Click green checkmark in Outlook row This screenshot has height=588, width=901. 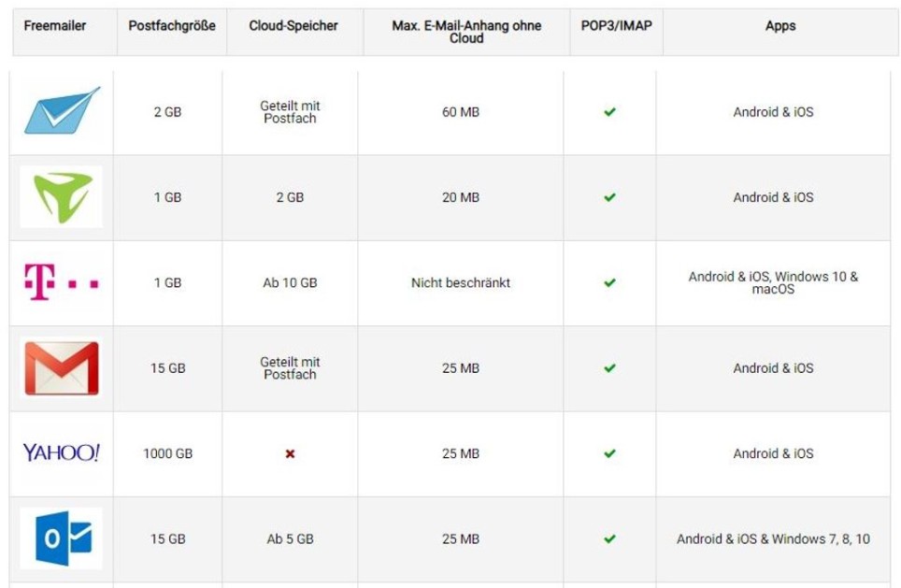[x=609, y=539]
